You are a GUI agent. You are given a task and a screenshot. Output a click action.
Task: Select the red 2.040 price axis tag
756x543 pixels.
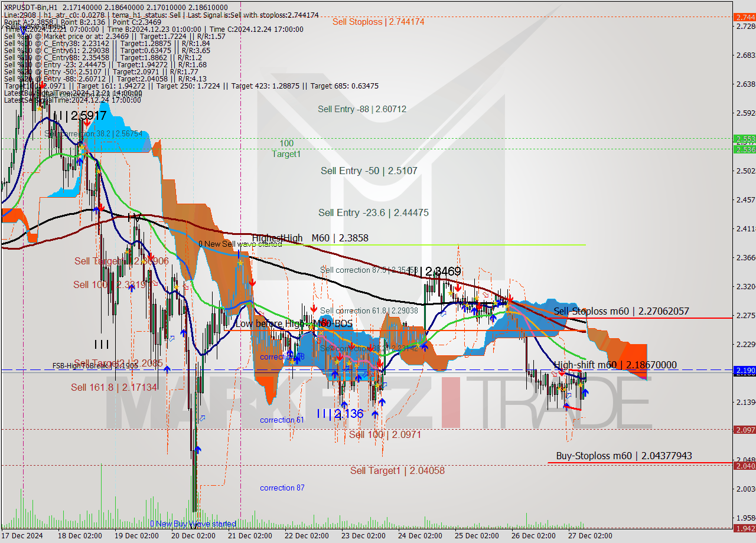744,466
